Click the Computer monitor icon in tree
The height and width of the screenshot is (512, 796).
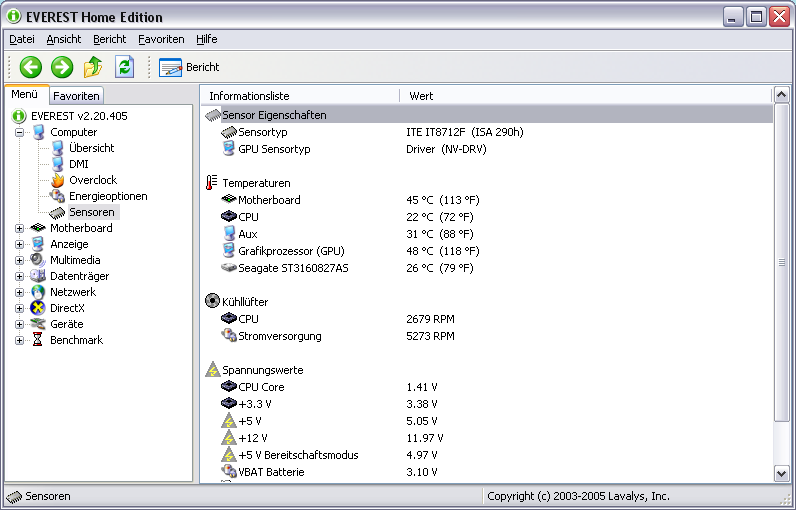(39, 132)
